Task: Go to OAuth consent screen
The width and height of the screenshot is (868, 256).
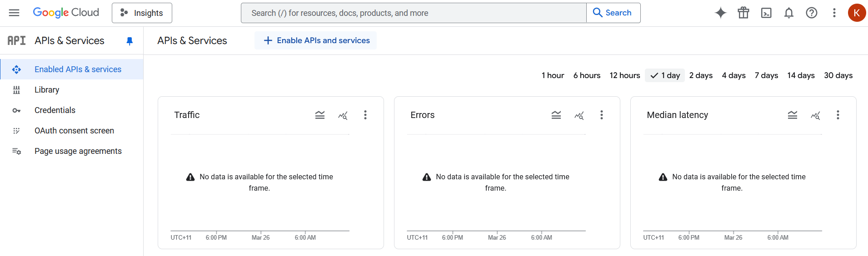Action: tap(72, 130)
